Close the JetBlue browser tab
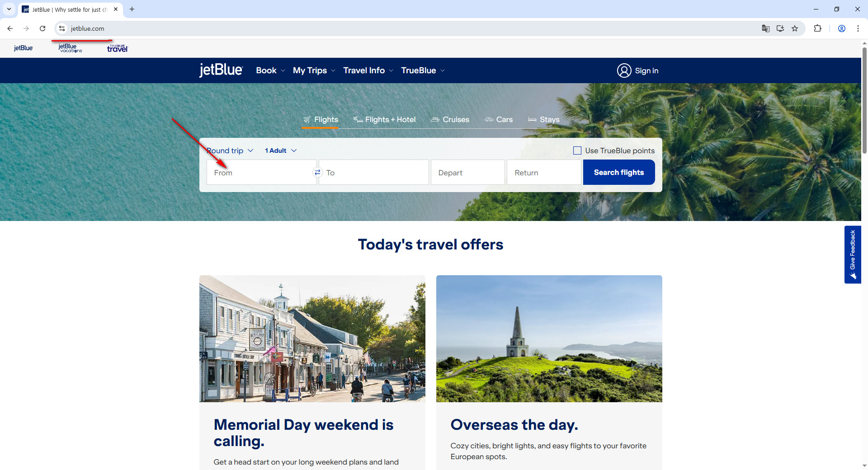The width and height of the screenshot is (868, 470). [116, 9]
